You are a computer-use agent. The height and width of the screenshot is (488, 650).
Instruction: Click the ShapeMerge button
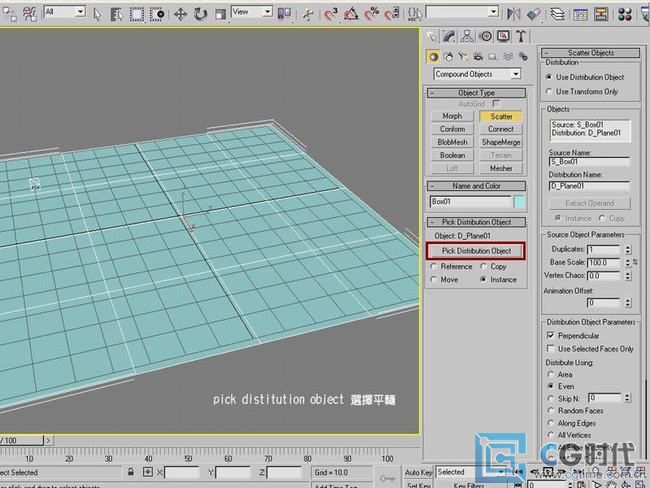tap(501, 142)
